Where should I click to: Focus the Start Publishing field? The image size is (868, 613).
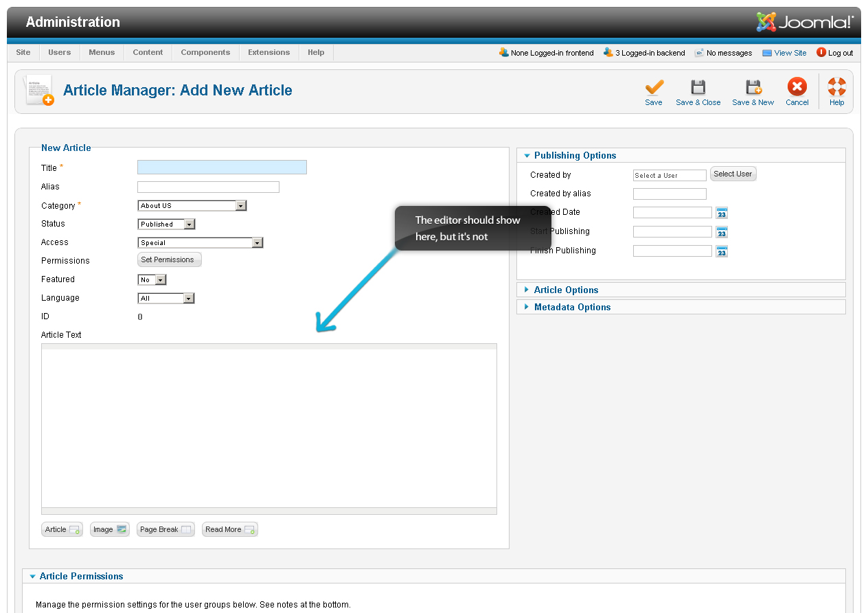coord(672,232)
